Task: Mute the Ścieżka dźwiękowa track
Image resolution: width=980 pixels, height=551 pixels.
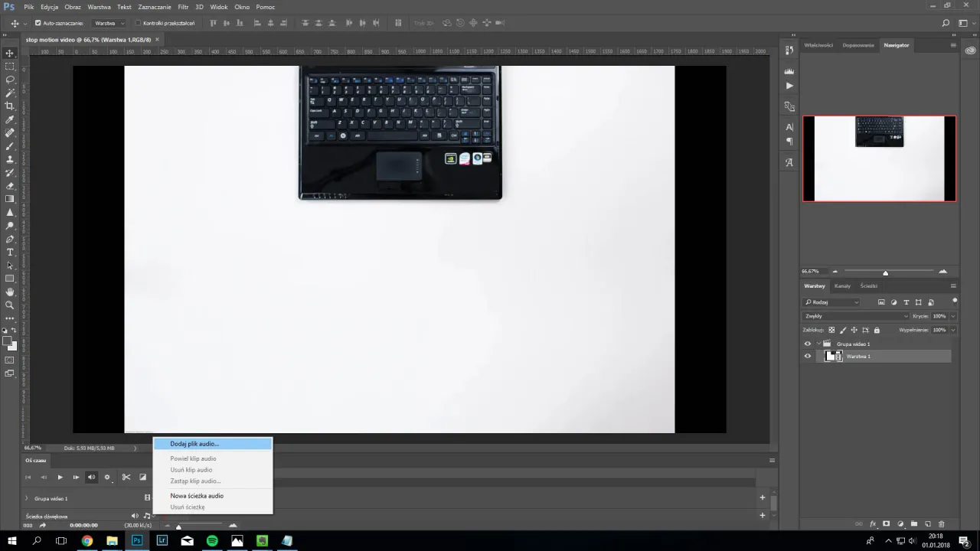Action: click(135, 516)
